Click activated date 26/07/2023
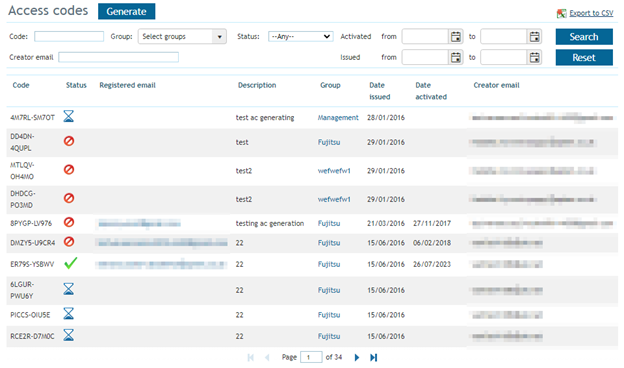The width and height of the screenshot is (624, 368). tap(432, 264)
